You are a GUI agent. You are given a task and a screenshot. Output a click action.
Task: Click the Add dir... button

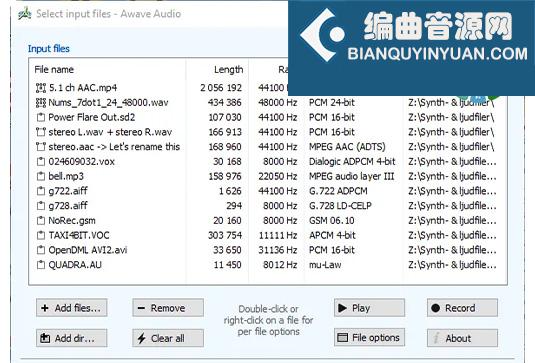pyautogui.click(x=72, y=338)
